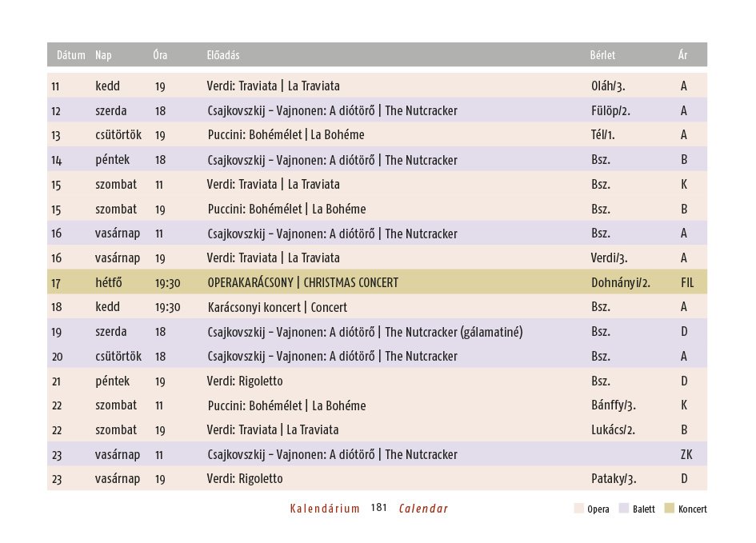Click the Opera legend color swatch

pyautogui.click(x=579, y=509)
